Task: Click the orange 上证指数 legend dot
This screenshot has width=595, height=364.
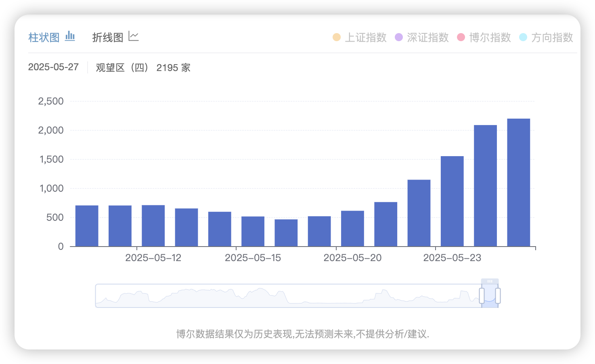Action: (x=337, y=38)
